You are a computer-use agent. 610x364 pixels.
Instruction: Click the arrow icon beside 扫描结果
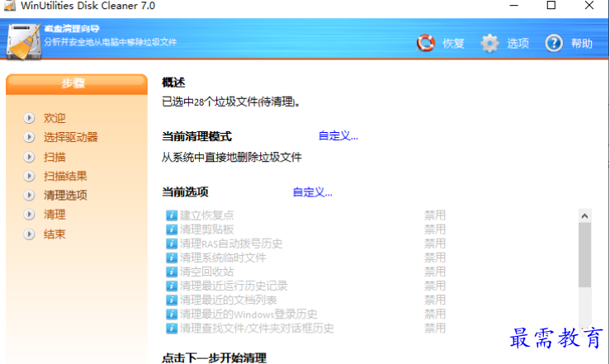coord(29,176)
